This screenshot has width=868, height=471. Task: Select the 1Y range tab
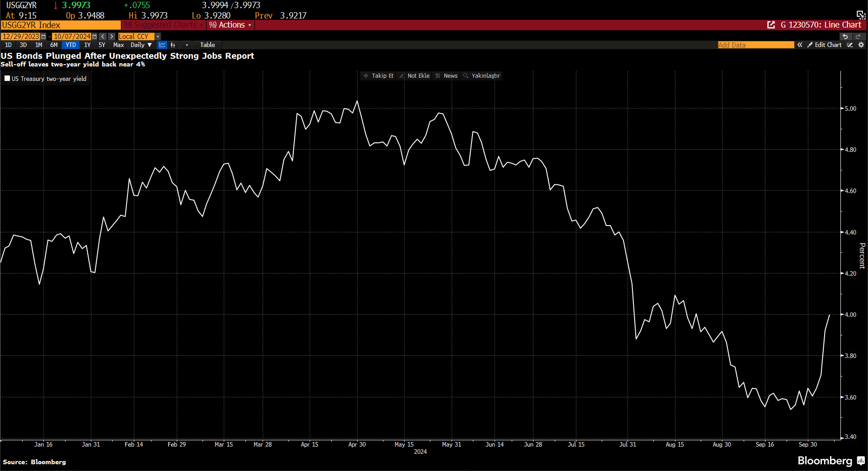[87, 45]
